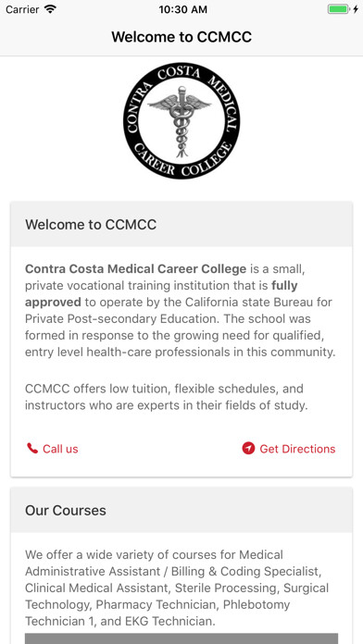The width and height of the screenshot is (363, 644).
Task: Tap the Contra Costa Medical Career College seal
Action: point(181,120)
